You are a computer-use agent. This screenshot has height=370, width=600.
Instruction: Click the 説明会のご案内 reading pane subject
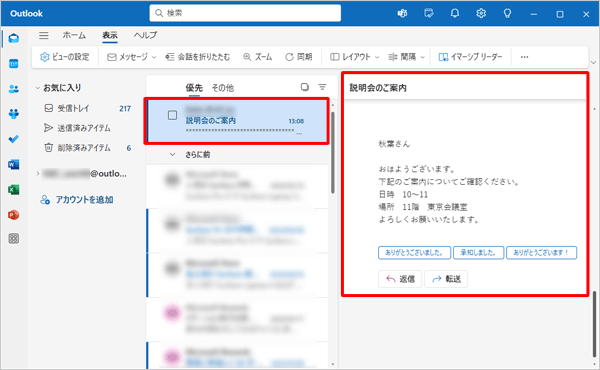pyautogui.click(x=378, y=88)
